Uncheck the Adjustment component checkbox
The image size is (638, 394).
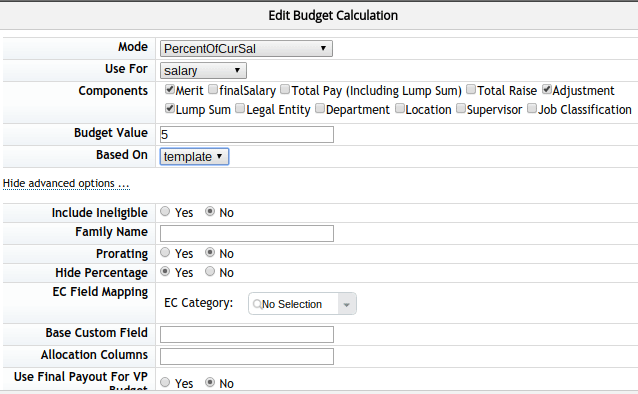(x=547, y=89)
